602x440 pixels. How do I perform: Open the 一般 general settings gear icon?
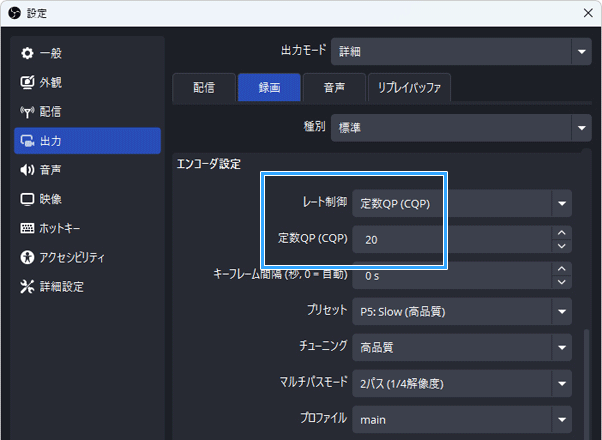coord(27,53)
